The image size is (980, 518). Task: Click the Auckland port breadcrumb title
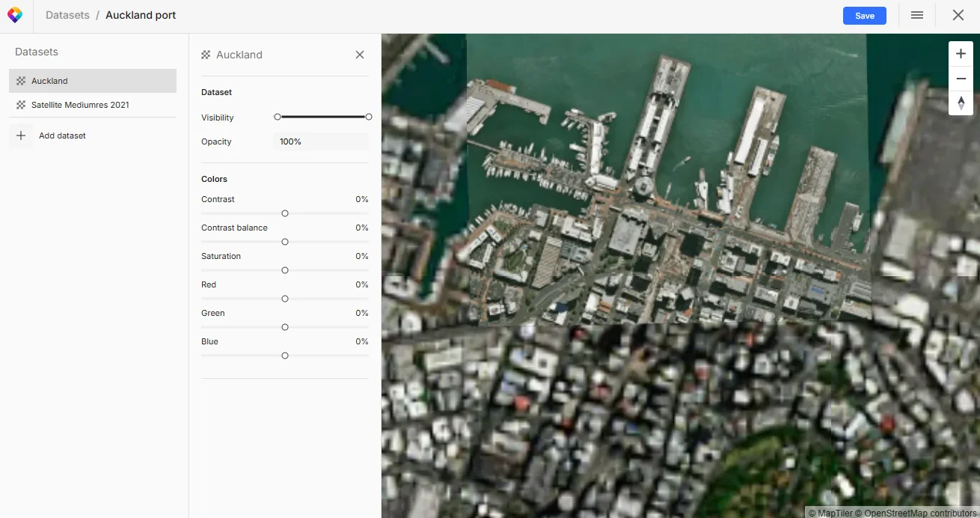pos(141,15)
